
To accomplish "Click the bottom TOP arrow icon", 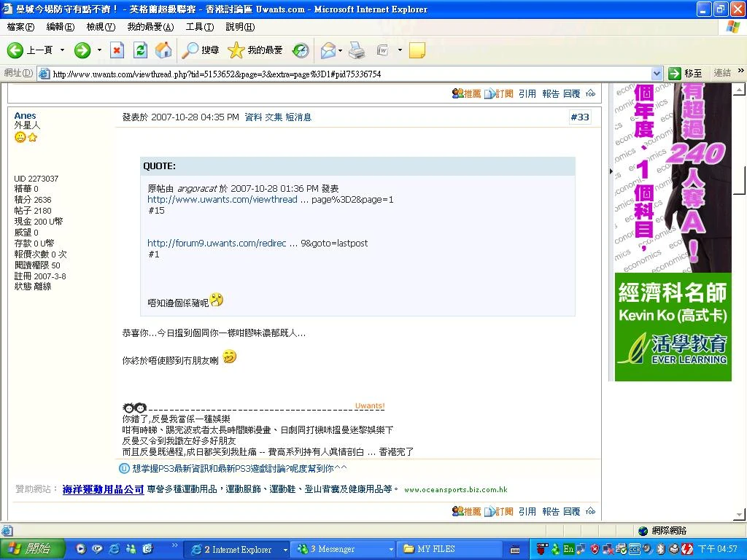I will point(591,511).
